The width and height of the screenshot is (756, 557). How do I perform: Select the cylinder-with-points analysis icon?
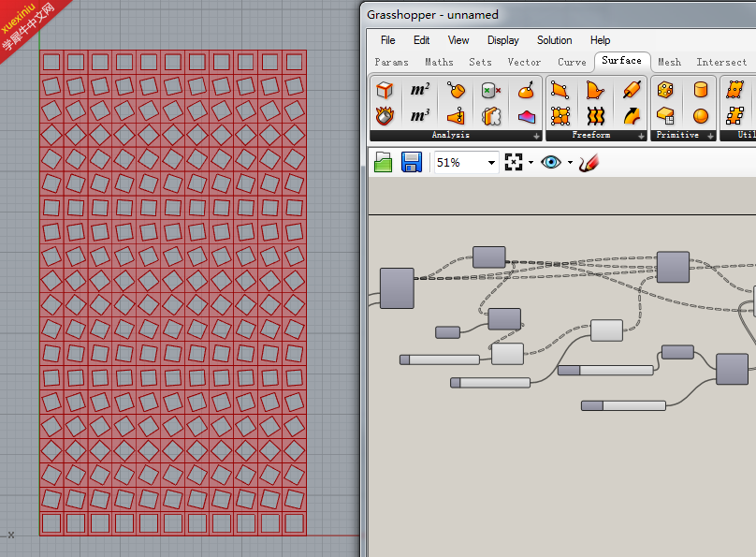pyautogui.click(x=456, y=90)
